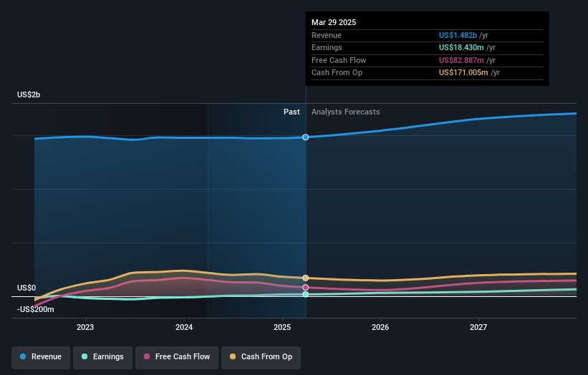Toggle the Earnings legend button
Image resolution: width=588 pixels, height=375 pixels.
pos(102,357)
